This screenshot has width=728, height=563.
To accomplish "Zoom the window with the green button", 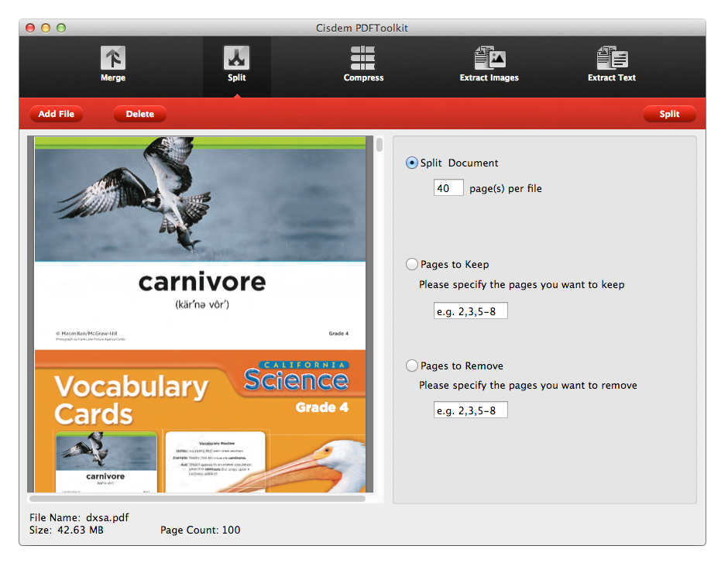I will tap(61, 28).
